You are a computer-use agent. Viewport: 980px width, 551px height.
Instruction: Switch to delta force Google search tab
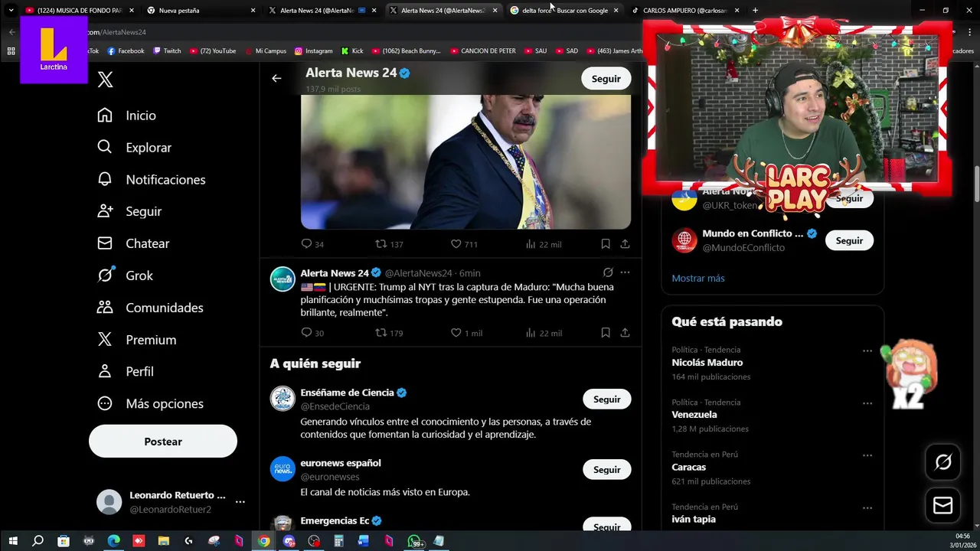click(565, 11)
